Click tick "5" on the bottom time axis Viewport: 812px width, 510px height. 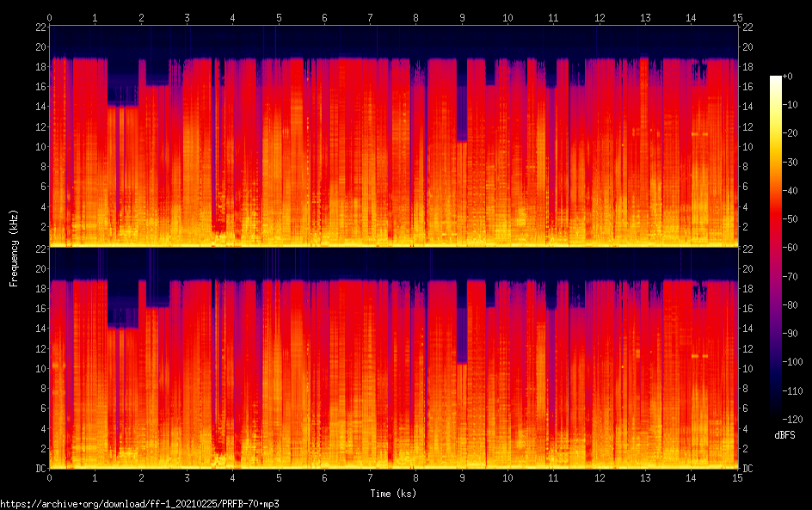279,478
